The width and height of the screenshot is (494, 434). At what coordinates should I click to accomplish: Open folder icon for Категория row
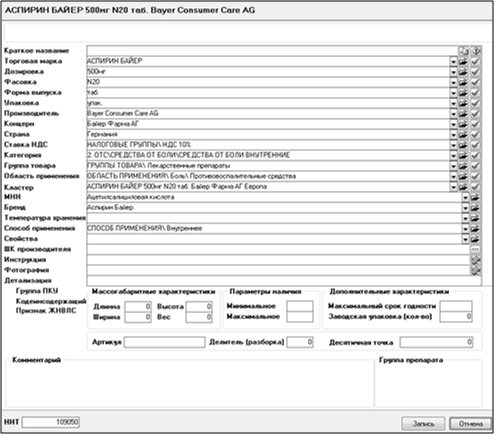tap(463, 155)
